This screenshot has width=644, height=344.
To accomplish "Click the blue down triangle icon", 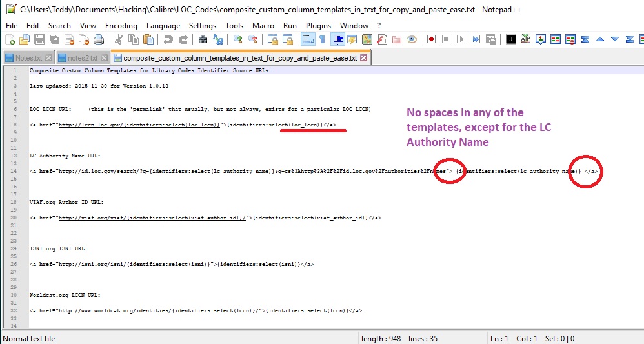I will coord(615,39).
